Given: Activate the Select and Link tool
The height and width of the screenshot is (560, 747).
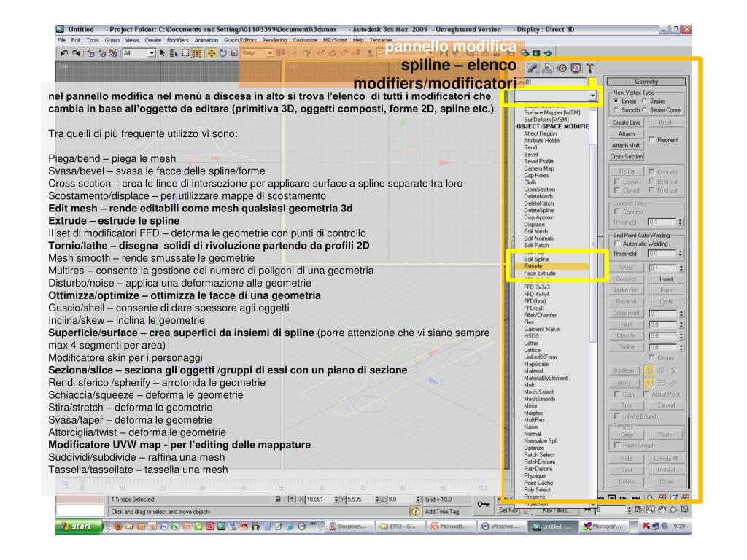Looking at the screenshot, I should pyautogui.click(x=90, y=53).
